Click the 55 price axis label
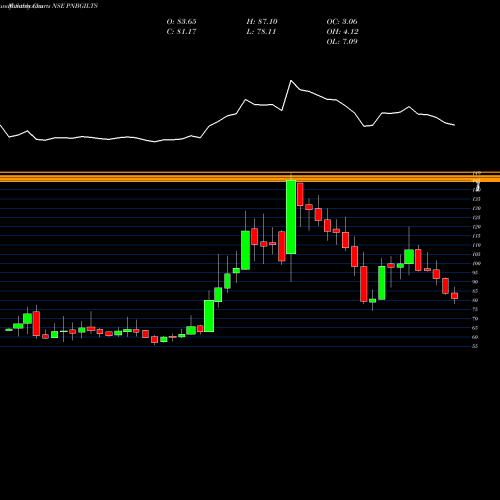The height and width of the screenshot is (500, 500). pyautogui.click(x=475, y=346)
